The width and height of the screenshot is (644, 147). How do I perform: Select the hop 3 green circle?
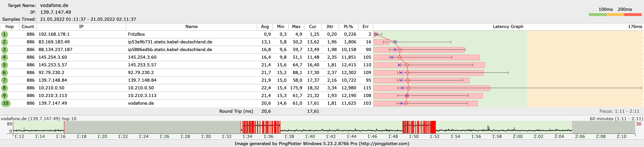(x=4, y=49)
